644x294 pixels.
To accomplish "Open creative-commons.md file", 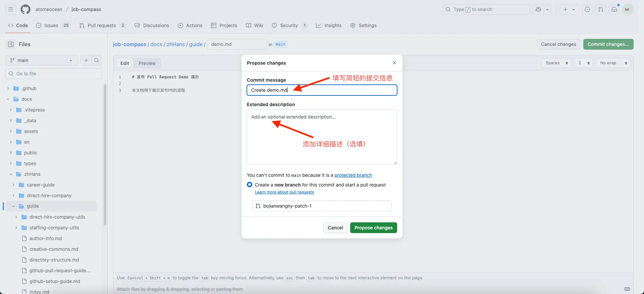I will [54, 249].
